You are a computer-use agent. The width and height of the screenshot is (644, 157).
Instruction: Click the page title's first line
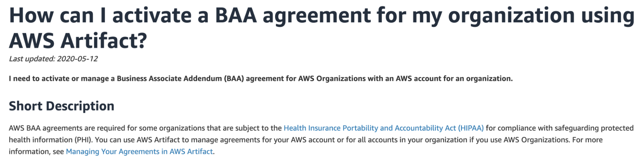tap(322, 15)
